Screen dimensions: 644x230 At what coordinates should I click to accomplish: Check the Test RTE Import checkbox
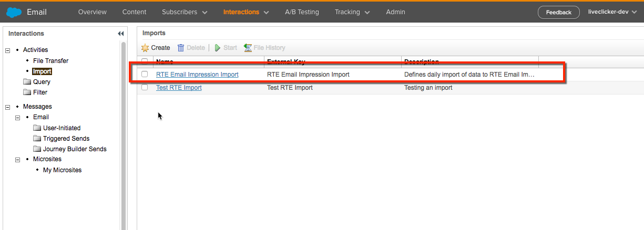(x=145, y=88)
